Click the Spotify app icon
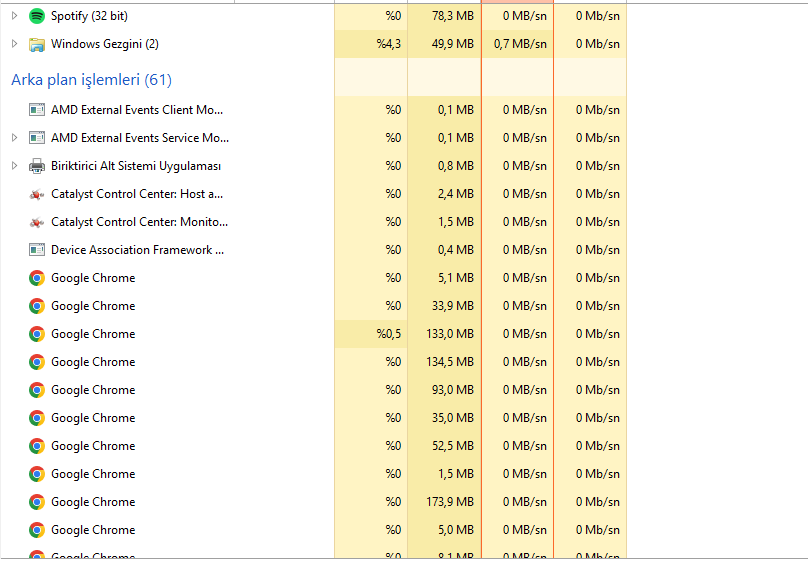 click(37, 16)
